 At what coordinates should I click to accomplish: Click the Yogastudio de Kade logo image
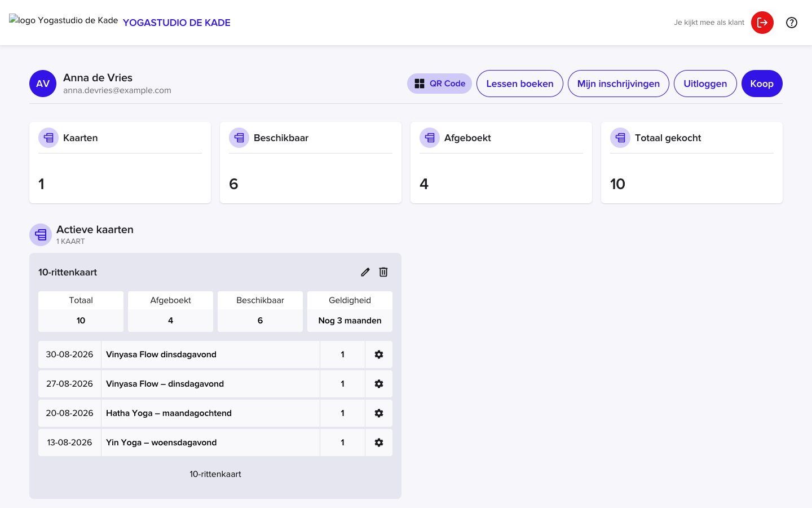pos(63,20)
